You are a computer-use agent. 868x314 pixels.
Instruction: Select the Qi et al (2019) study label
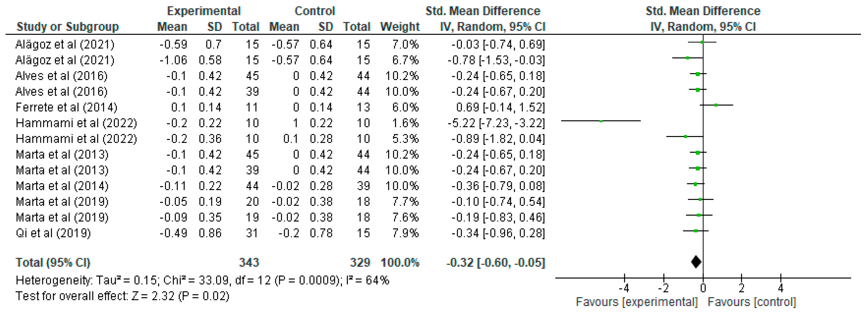[53, 233]
